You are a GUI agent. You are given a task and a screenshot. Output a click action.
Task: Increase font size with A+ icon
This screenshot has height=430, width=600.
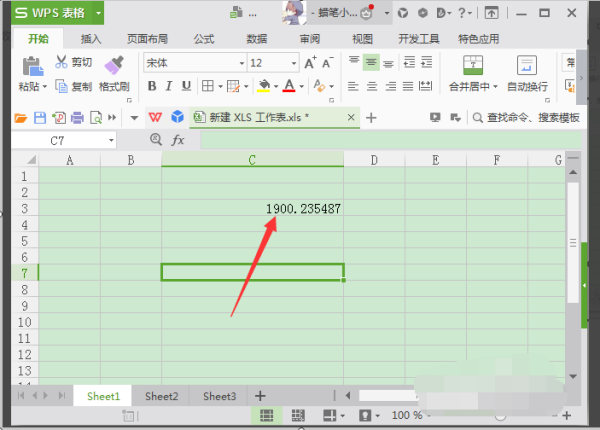310,63
